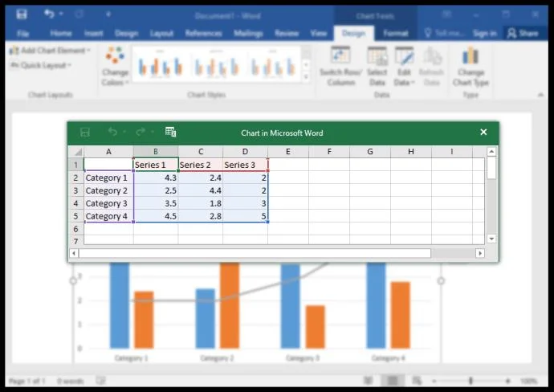Open the File tab

coord(22,34)
